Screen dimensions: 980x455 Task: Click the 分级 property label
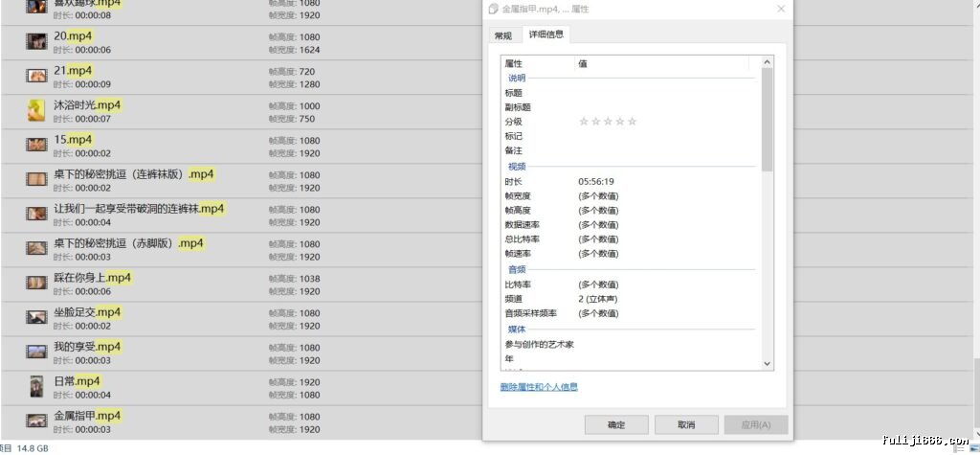point(513,122)
